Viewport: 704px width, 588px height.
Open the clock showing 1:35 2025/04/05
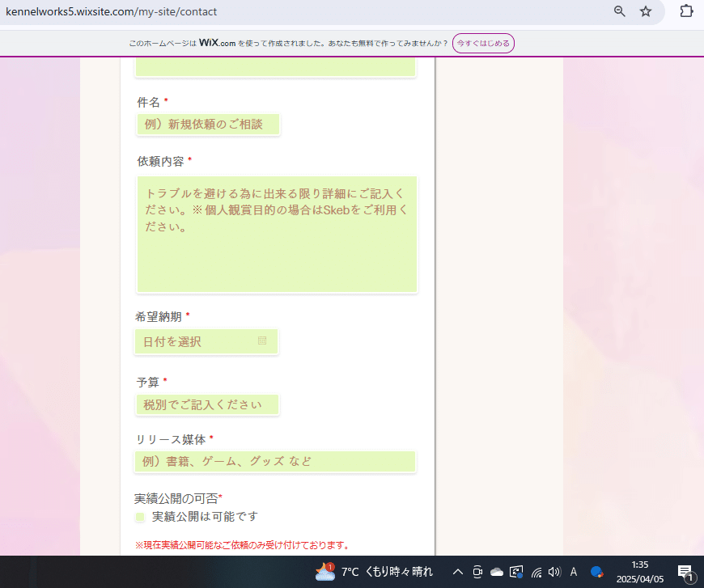point(640,572)
